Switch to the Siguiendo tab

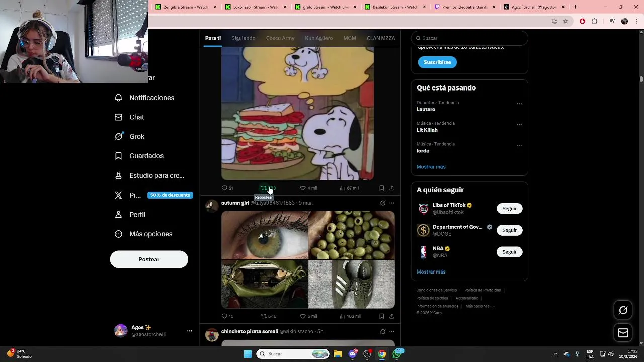tap(244, 38)
